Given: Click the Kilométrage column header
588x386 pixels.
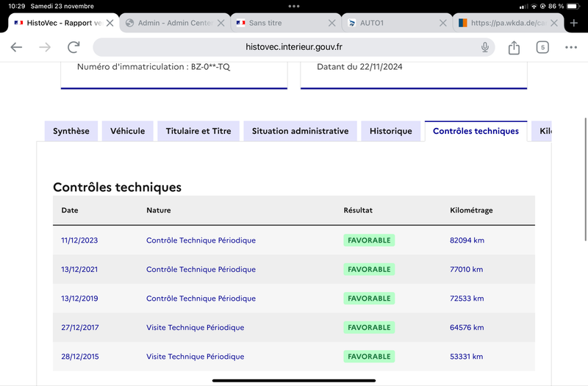Looking at the screenshot, I should tap(471, 210).
